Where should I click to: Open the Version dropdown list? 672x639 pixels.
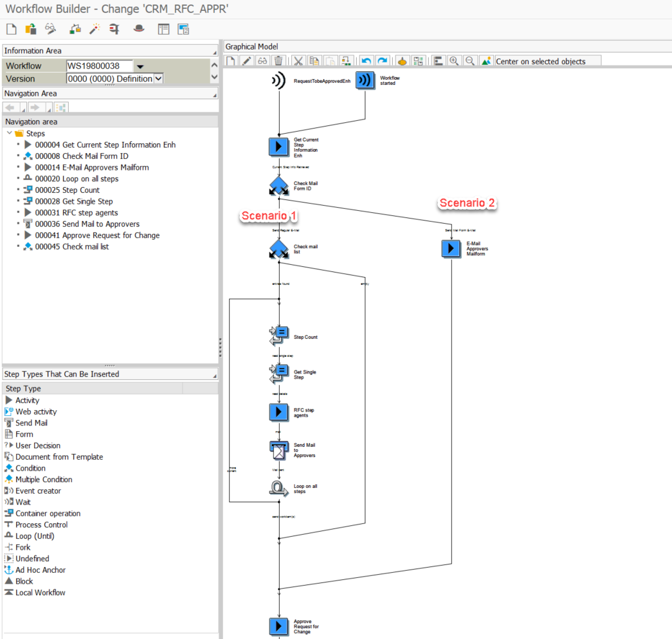tap(158, 78)
